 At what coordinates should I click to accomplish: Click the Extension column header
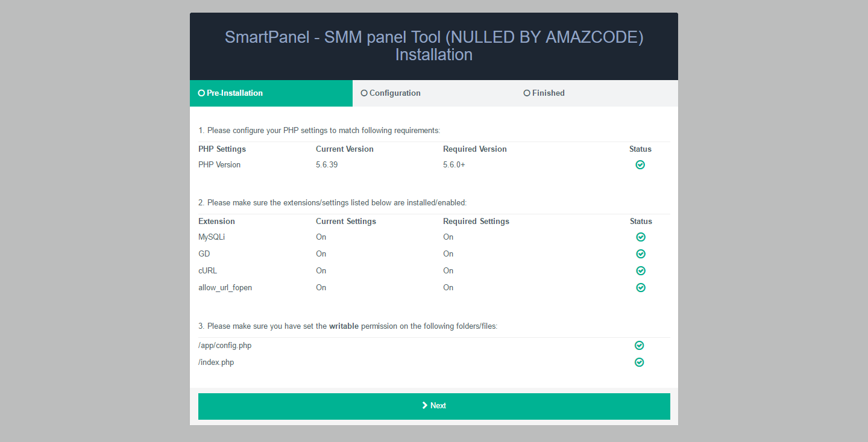pos(217,222)
